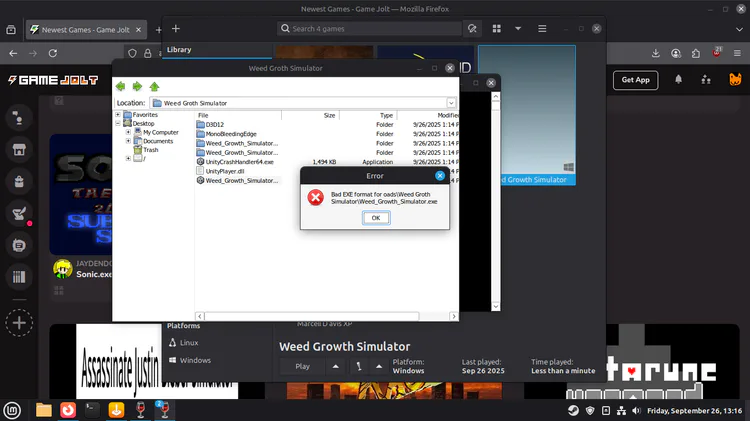Open the Linux Mint start menu
This screenshot has height=421, width=750.
pos(12,410)
